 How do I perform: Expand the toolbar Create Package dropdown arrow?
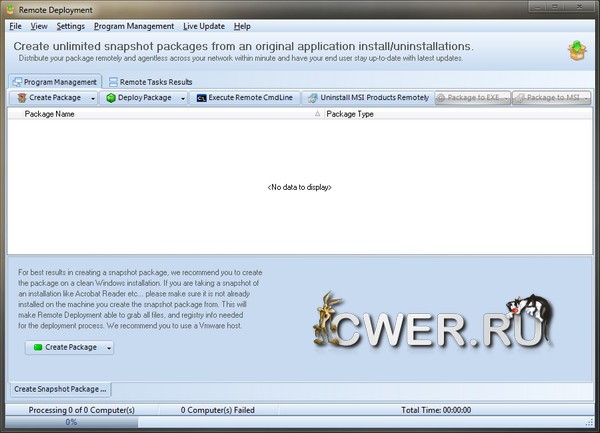[93, 98]
